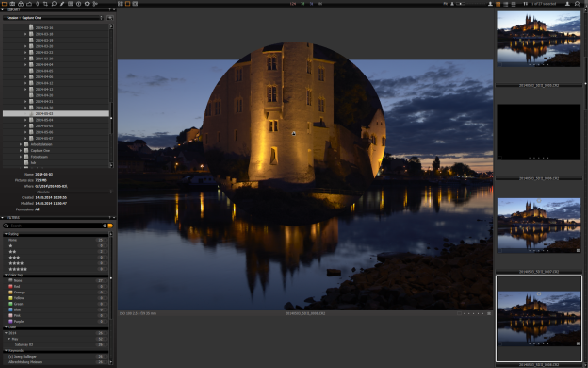Open the Local Adjustments brush tool tab
This screenshot has height=368, width=588.
pyautogui.click(x=62, y=4)
